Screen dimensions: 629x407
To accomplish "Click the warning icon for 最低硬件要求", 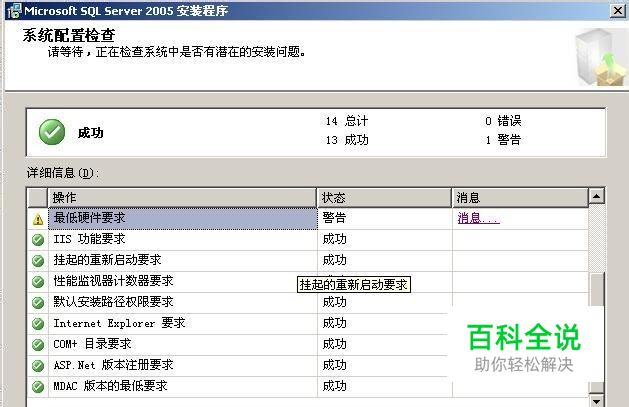I will point(38,219).
